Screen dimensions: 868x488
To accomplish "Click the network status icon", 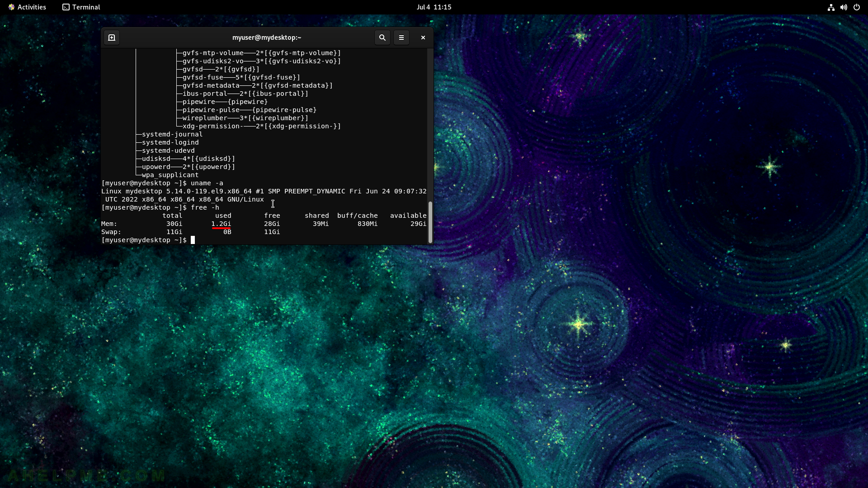I will (x=831, y=7).
